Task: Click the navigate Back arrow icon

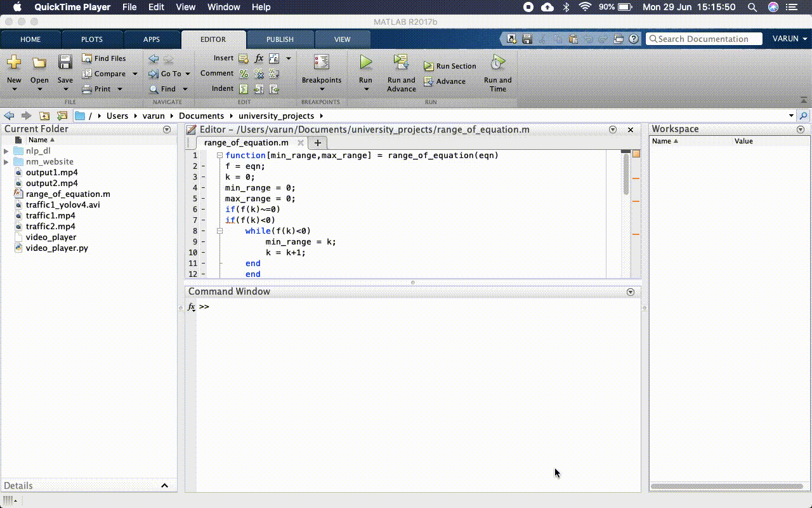Action: point(154,59)
